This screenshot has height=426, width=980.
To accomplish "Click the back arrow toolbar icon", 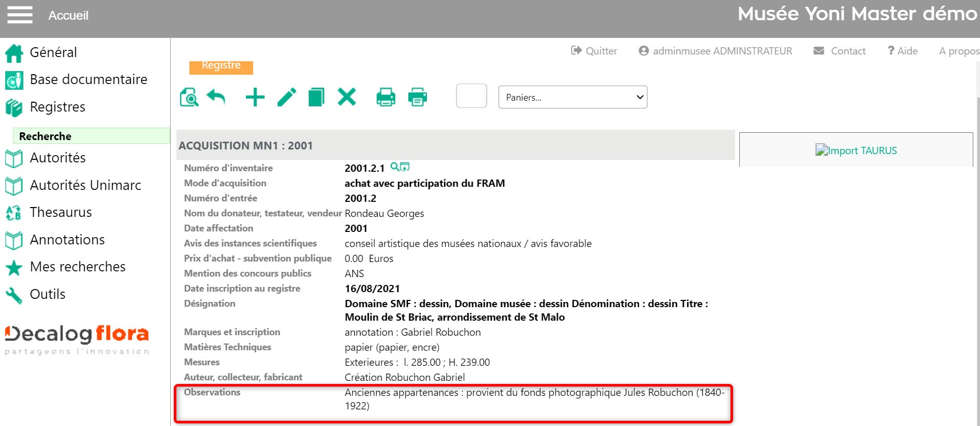I will pos(216,97).
